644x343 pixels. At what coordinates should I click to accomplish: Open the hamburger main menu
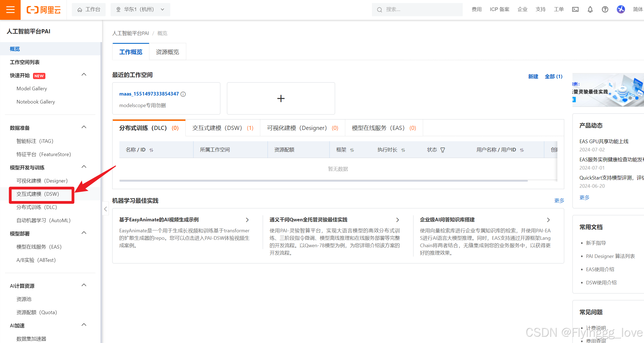(10, 10)
